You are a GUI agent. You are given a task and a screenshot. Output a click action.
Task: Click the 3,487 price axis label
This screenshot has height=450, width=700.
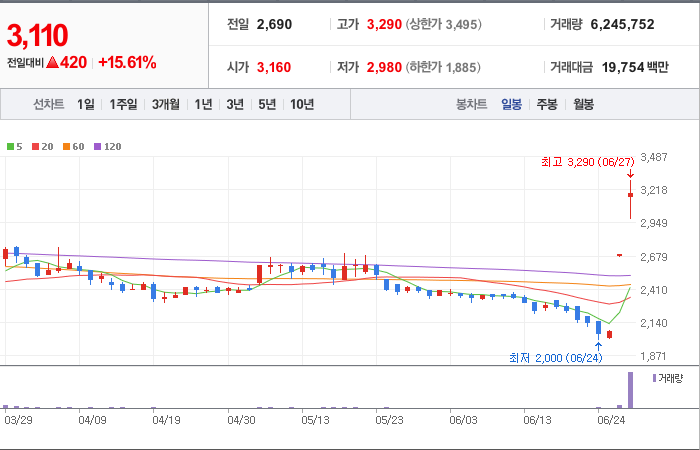(654, 157)
